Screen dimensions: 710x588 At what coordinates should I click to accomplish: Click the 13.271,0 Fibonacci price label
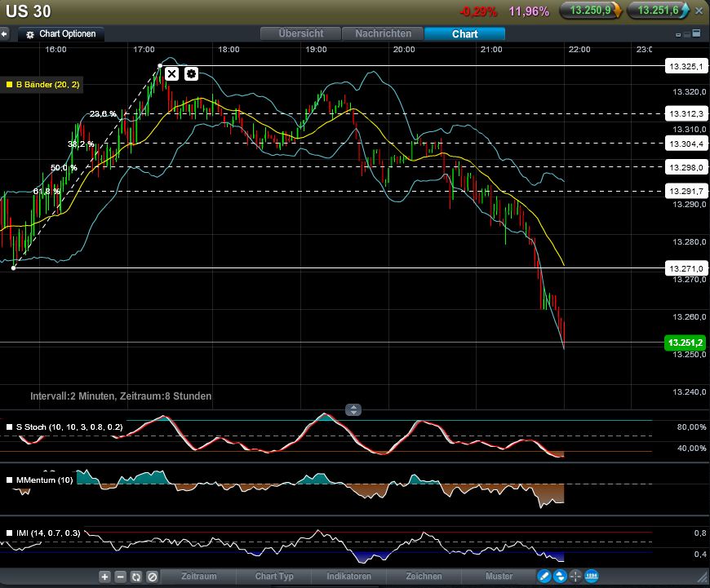(x=686, y=268)
